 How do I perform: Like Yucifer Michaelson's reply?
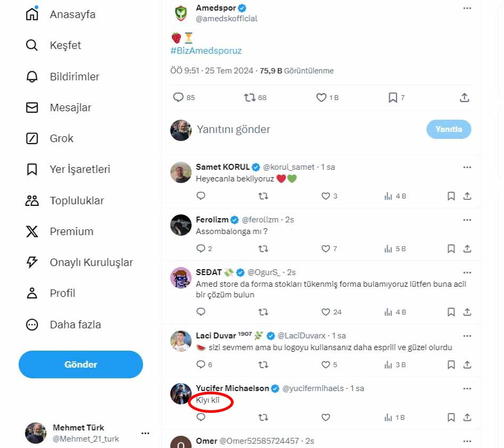[x=326, y=418]
